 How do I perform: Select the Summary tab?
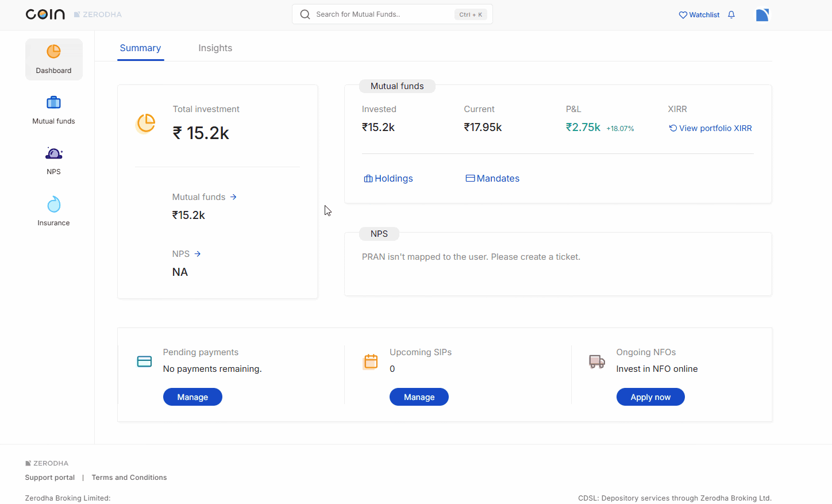point(140,48)
